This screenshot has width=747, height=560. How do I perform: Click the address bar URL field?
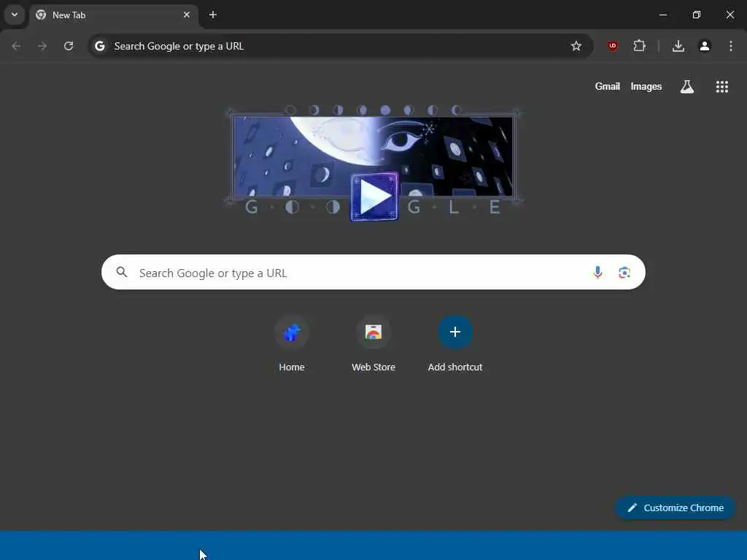point(340,46)
